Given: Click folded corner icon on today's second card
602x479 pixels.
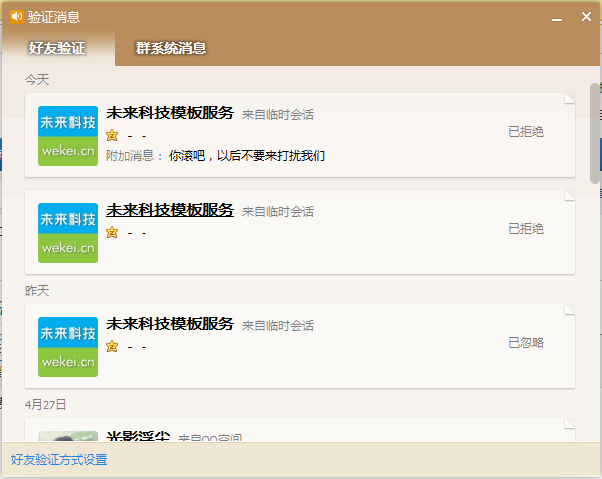Looking at the screenshot, I should point(569,196).
